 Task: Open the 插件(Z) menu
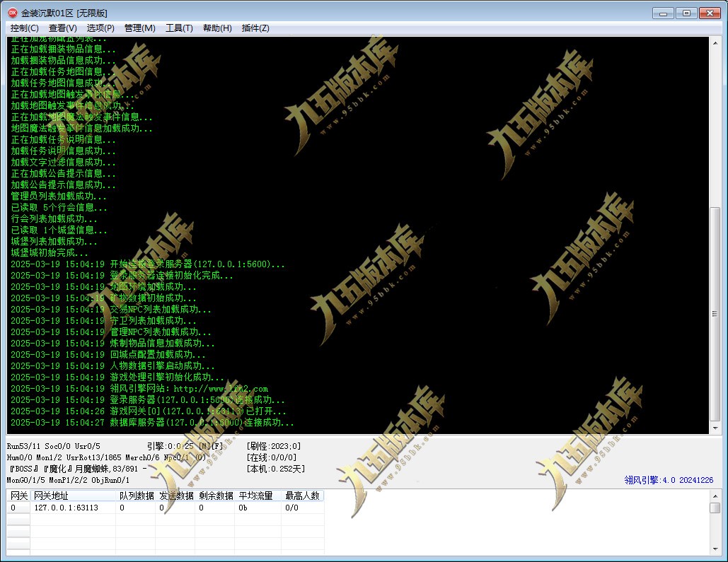[255, 28]
